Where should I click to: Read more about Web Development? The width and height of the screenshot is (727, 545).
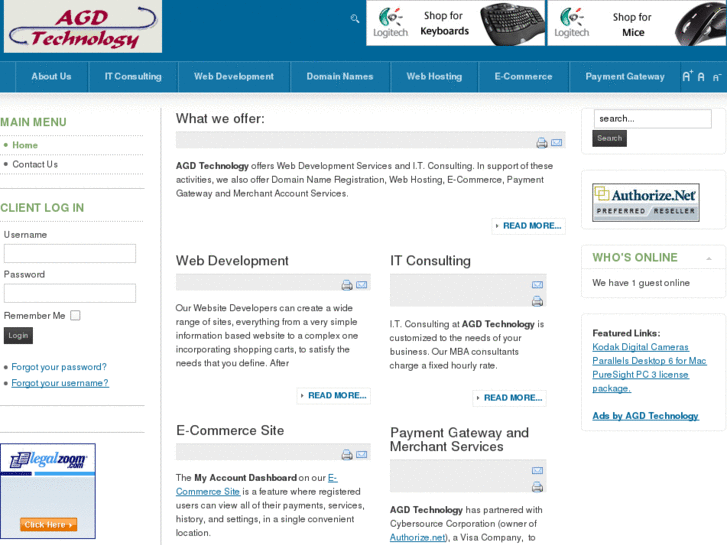pyautogui.click(x=334, y=396)
